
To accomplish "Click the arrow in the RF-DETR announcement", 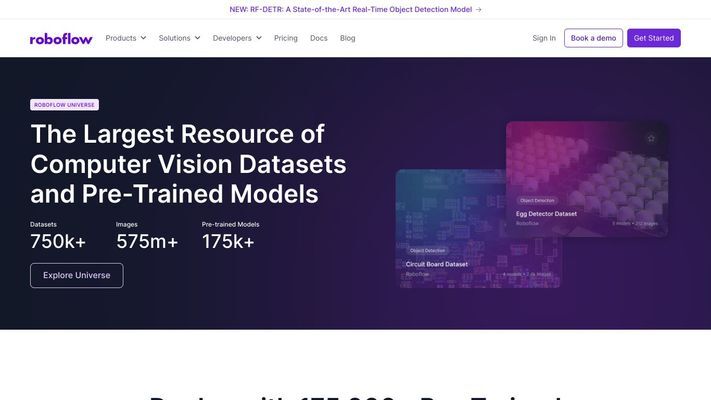I will click(x=478, y=9).
